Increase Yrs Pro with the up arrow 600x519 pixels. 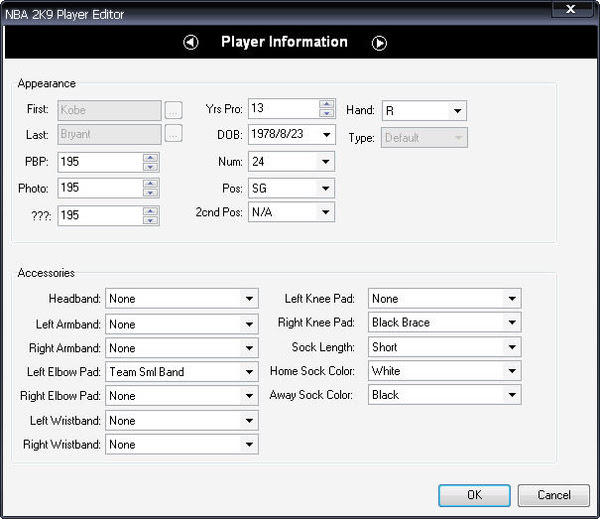tap(326, 104)
